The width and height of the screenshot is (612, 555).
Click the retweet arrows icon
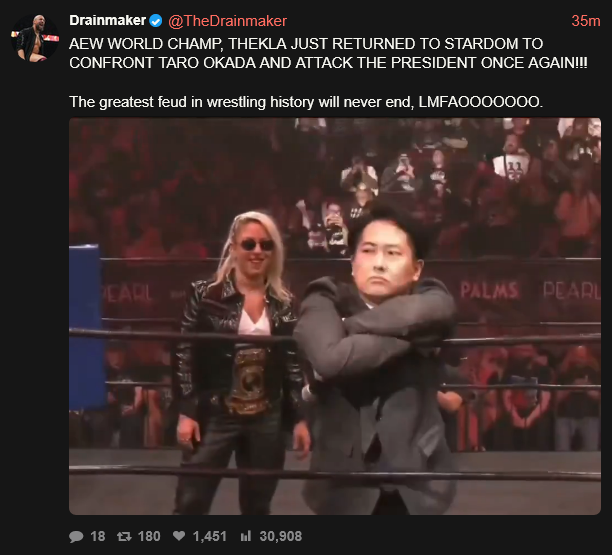124,537
